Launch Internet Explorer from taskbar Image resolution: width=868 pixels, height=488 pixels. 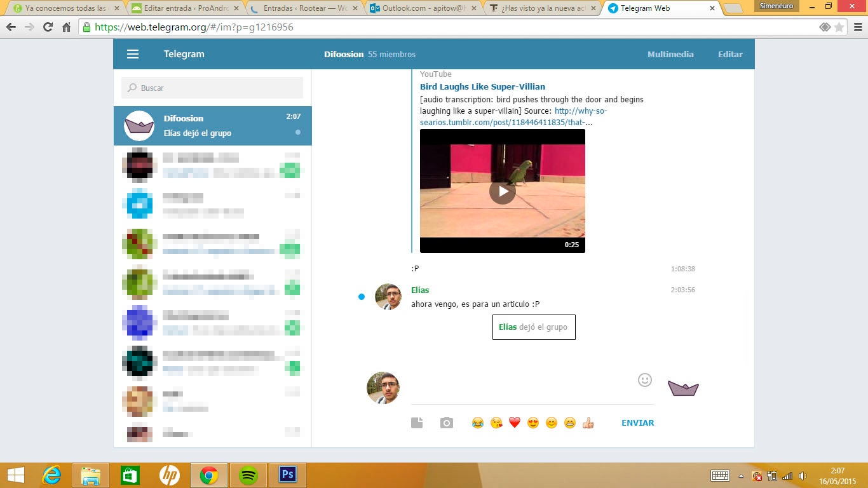click(51, 475)
